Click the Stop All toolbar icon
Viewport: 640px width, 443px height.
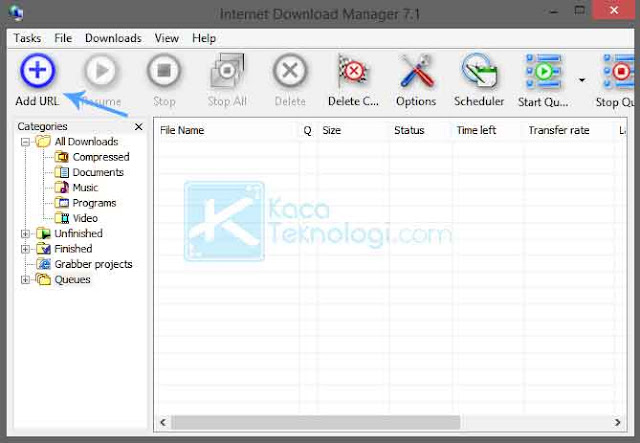(x=227, y=71)
